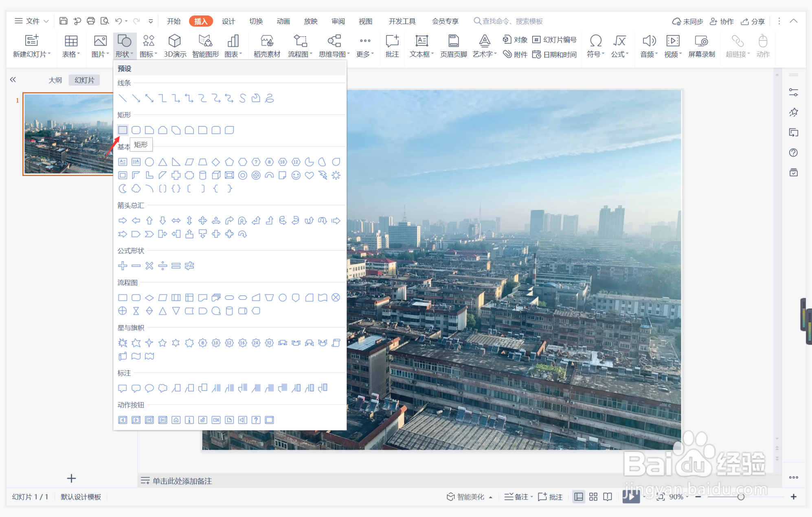
Task: Click 日期和时间 date and time button
Action: [555, 54]
